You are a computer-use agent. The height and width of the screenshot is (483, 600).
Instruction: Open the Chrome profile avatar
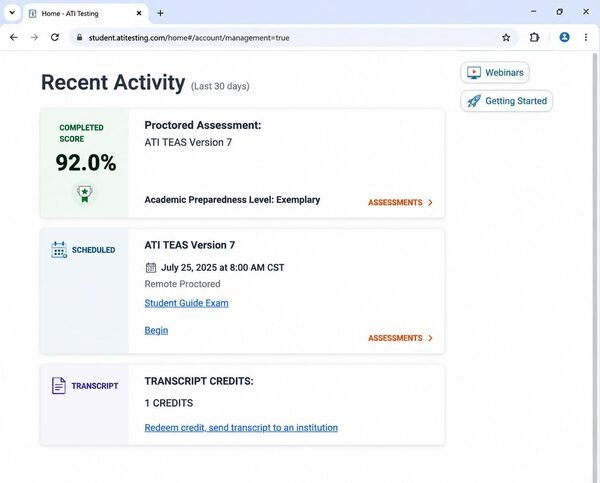(x=564, y=37)
